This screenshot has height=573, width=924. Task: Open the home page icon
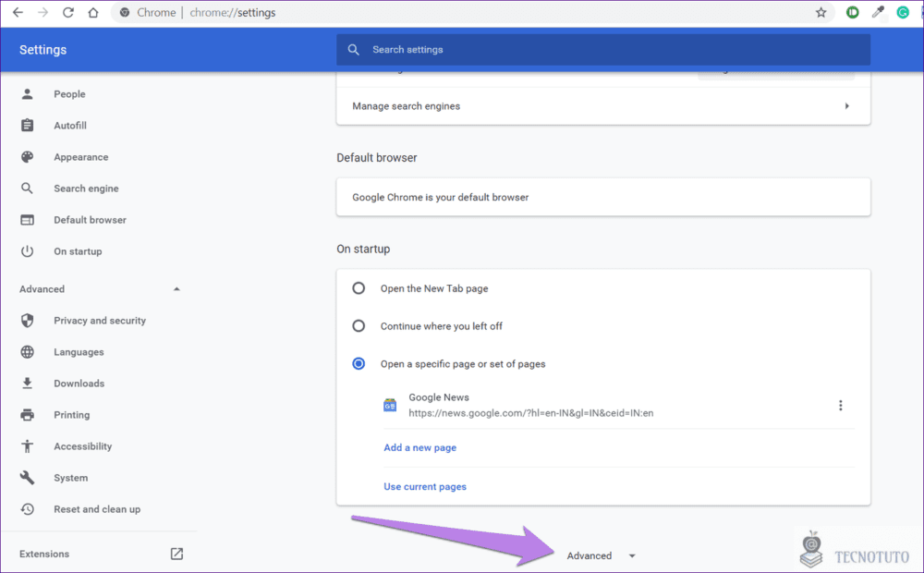coord(93,12)
